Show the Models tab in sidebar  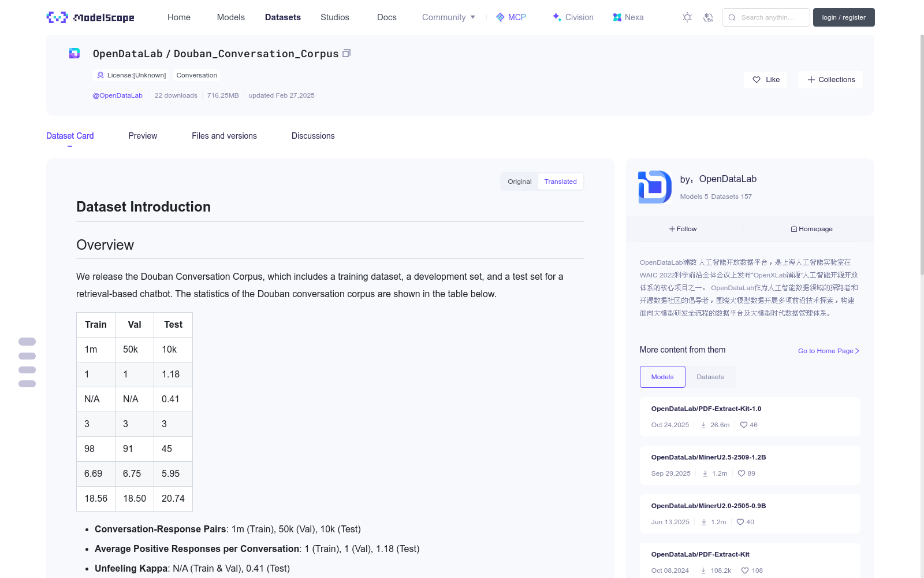coord(662,377)
